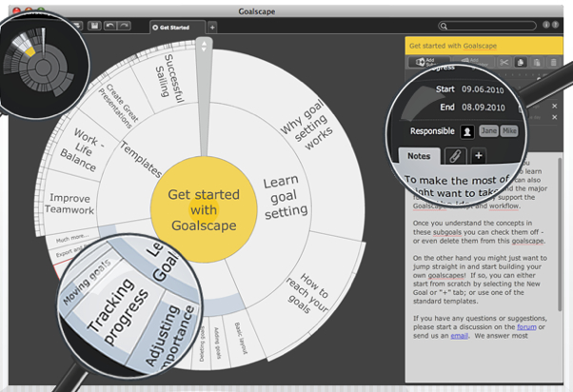This screenshot has width=573, height=392.
Task: Select the Improve Teamwork segment
Action: coord(69,204)
